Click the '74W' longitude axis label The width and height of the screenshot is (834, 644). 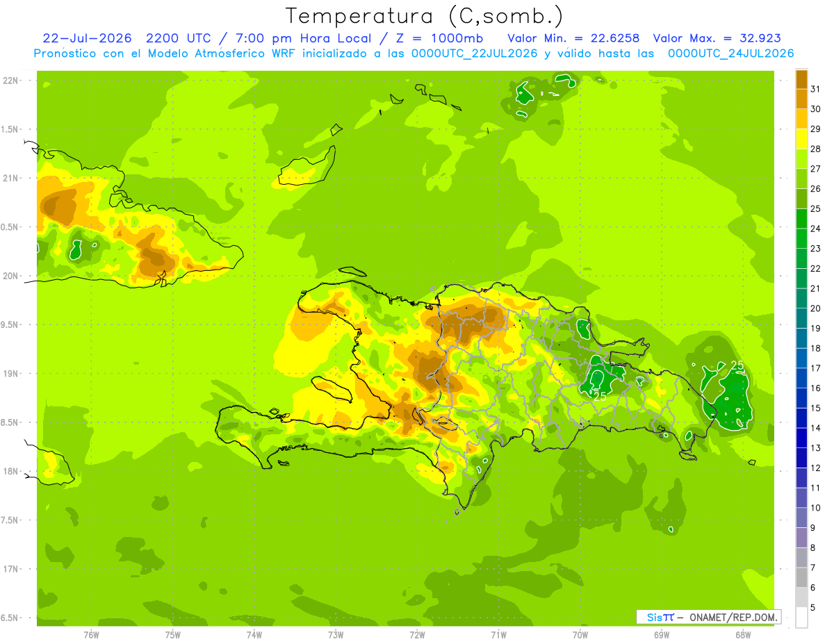pos(254,635)
